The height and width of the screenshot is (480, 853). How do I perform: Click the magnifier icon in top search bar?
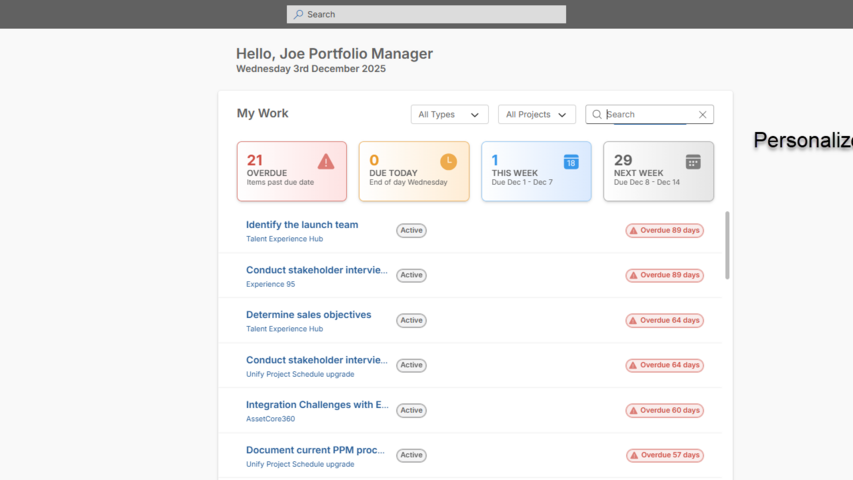click(298, 14)
